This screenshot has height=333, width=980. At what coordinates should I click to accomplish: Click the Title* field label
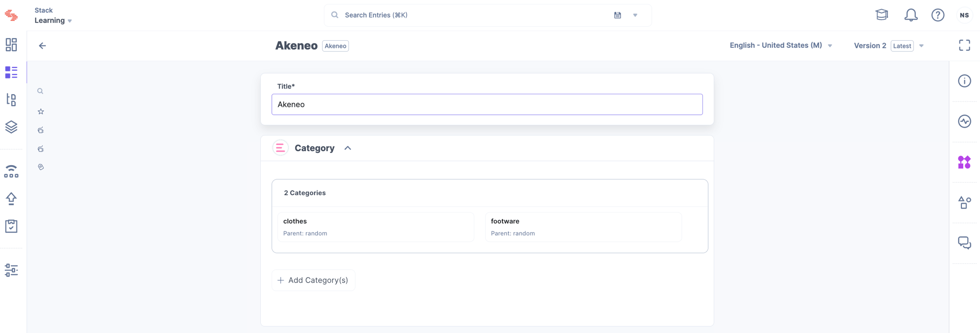tap(286, 87)
